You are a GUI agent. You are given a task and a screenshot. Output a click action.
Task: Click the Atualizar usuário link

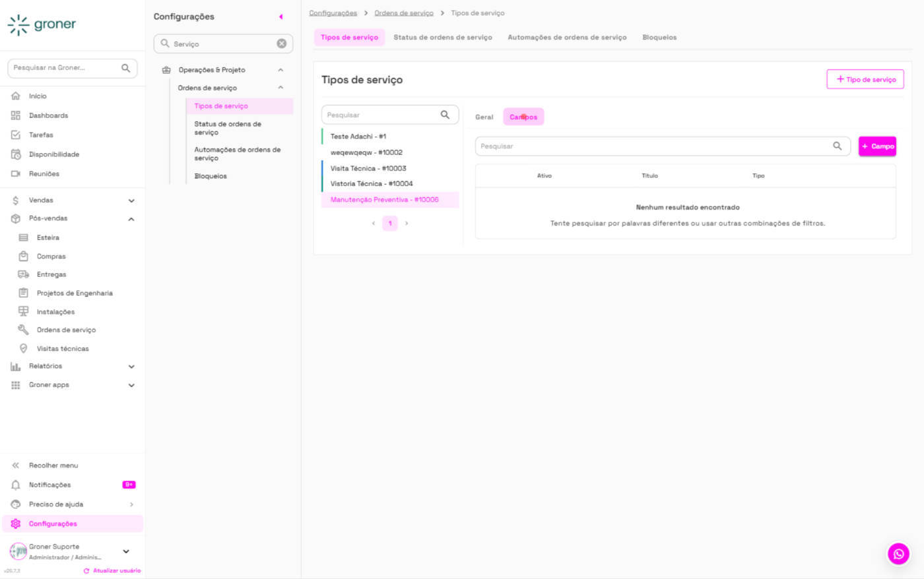tap(112, 570)
